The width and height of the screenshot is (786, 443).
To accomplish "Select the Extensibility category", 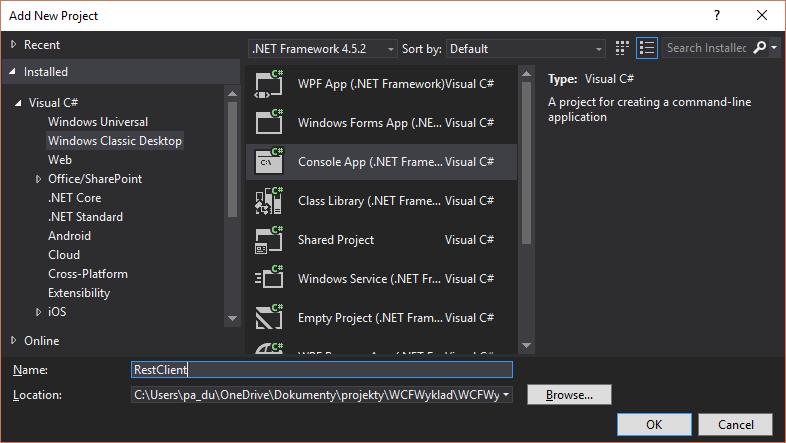I will click(x=79, y=293).
